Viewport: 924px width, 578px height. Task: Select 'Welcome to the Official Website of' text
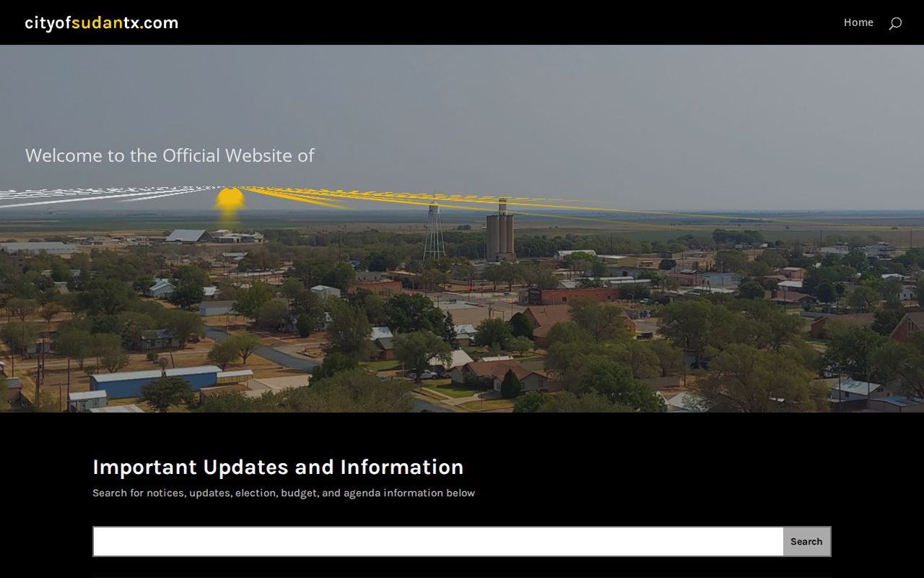click(170, 155)
